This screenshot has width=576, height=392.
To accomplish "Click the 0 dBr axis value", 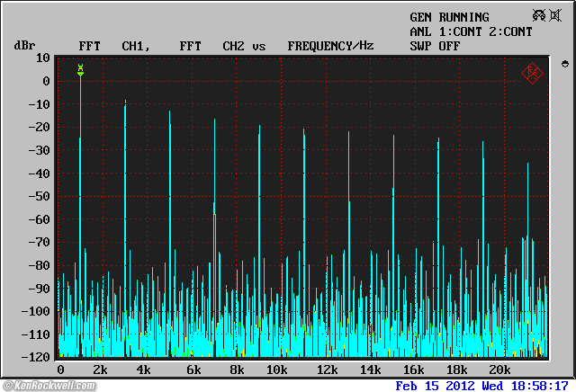I will pyautogui.click(x=46, y=81).
